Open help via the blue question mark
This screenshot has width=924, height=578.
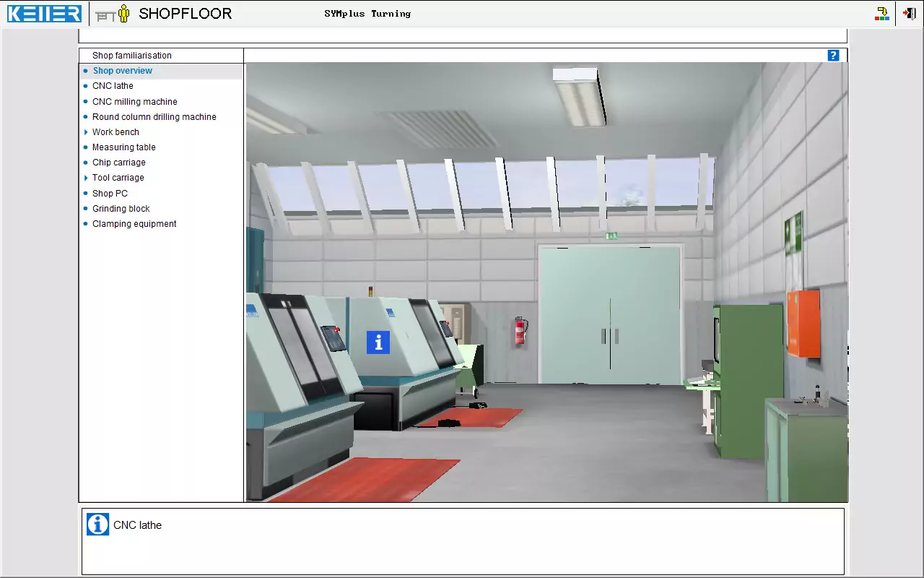point(833,56)
